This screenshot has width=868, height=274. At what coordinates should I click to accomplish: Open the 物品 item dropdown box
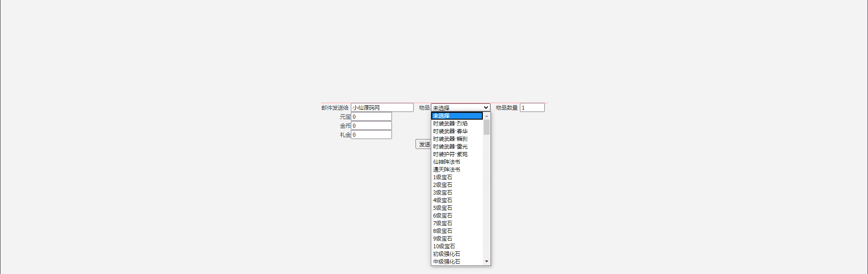click(x=461, y=107)
